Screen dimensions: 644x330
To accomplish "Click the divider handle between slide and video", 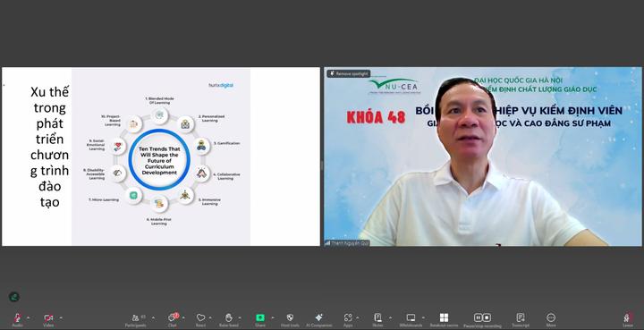I will [x=322, y=165].
